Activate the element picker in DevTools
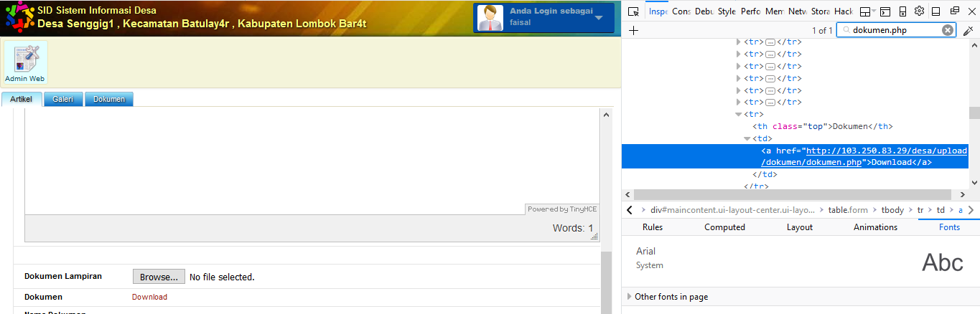The image size is (980, 314). click(x=633, y=11)
